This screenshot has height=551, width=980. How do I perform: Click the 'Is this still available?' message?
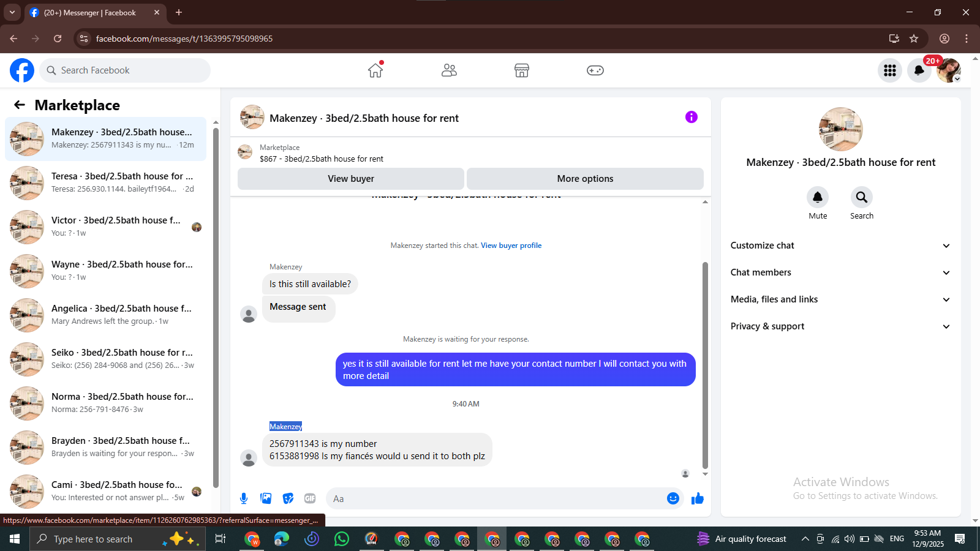point(310,284)
